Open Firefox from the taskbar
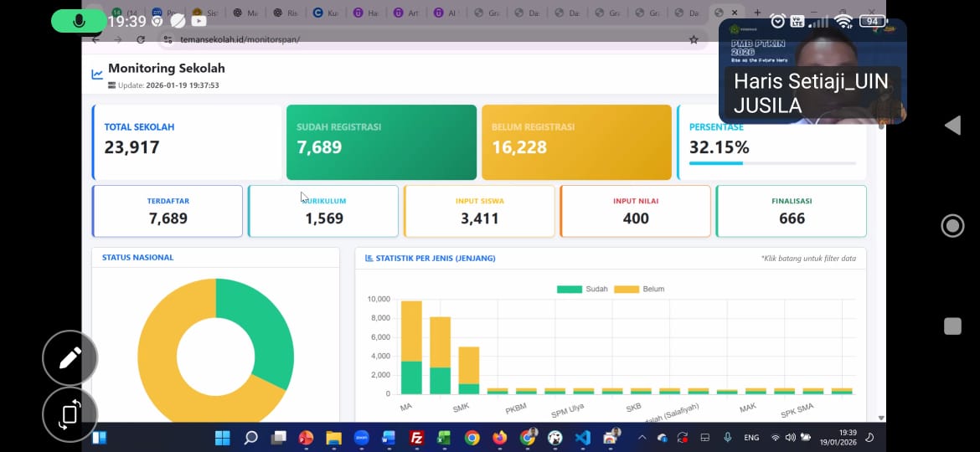980x452 pixels. (x=500, y=437)
